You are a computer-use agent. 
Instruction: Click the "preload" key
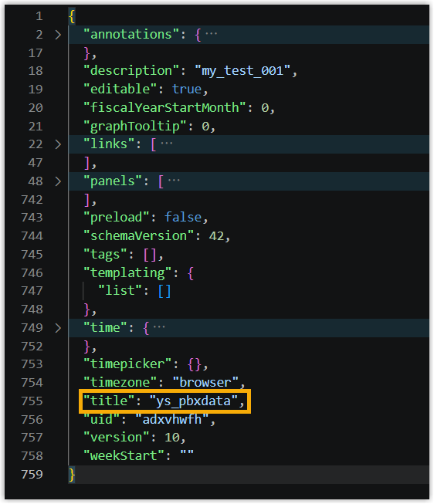117,218
